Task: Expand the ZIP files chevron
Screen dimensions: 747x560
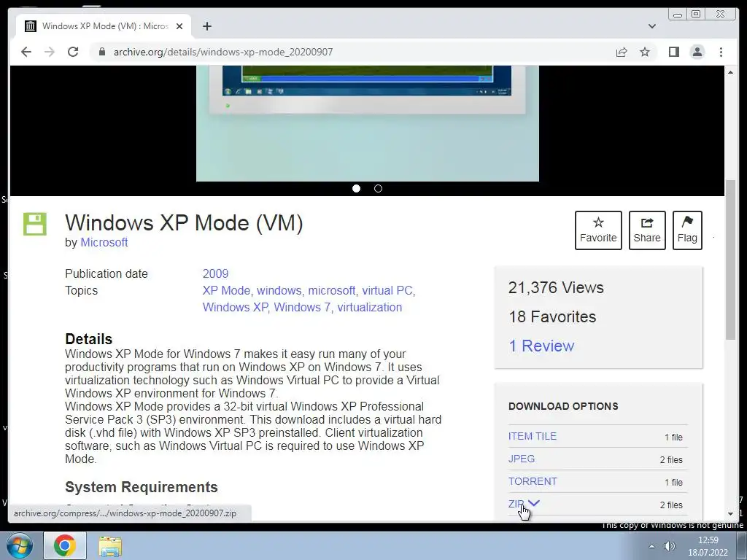Action: 534,503
